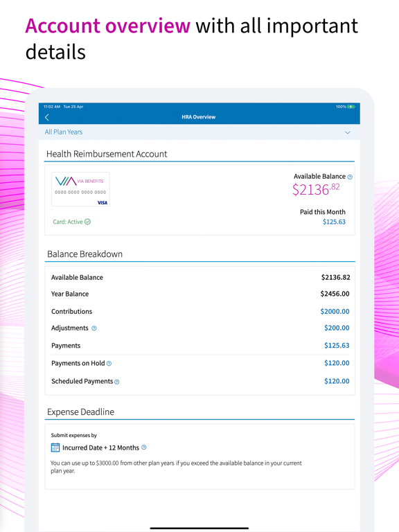Tap the Health Reimbursement Account heading
399x532 pixels.
coord(107,154)
